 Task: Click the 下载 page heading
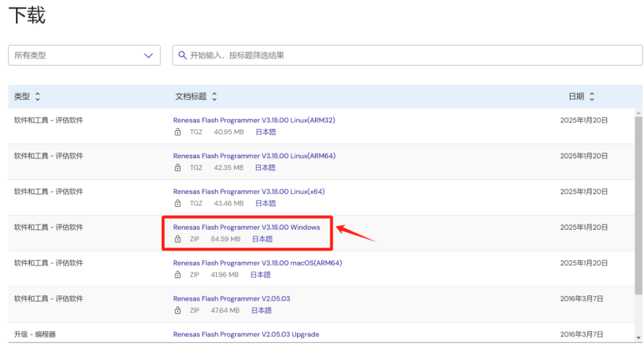[27, 16]
